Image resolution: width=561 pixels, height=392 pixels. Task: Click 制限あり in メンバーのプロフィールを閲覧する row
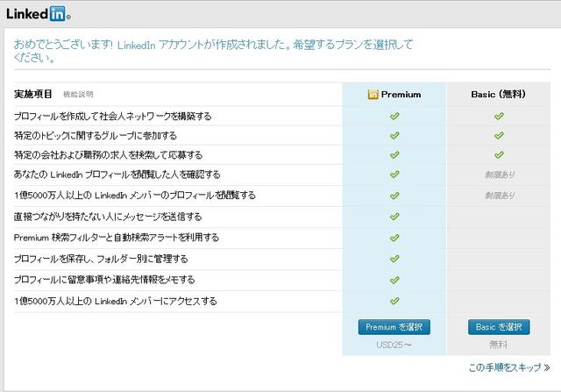pos(499,195)
